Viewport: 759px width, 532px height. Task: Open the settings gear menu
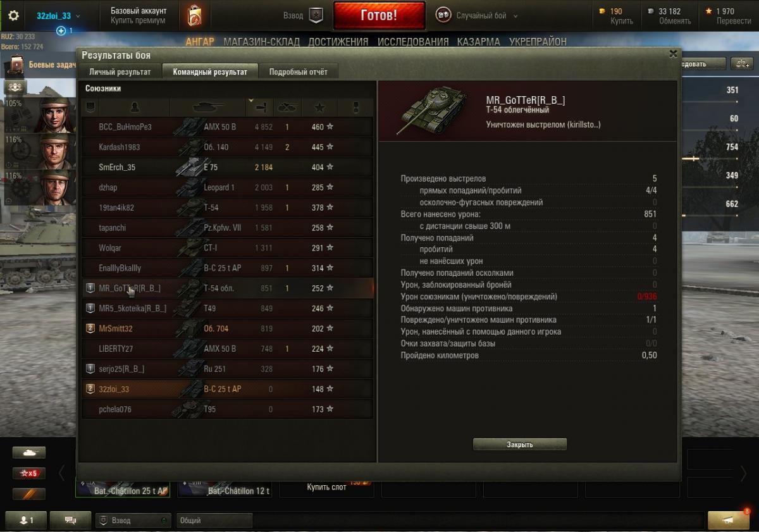coord(13,16)
